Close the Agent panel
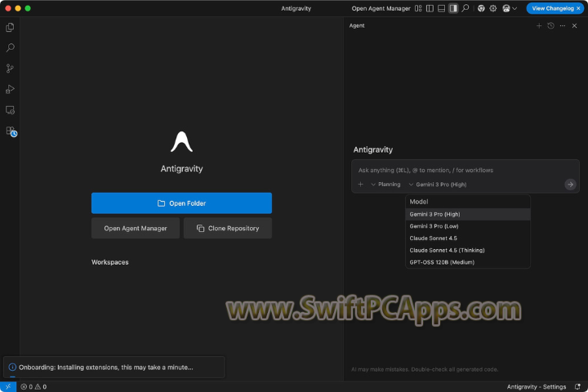Image resolution: width=588 pixels, height=392 pixels. (x=574, y=25)
